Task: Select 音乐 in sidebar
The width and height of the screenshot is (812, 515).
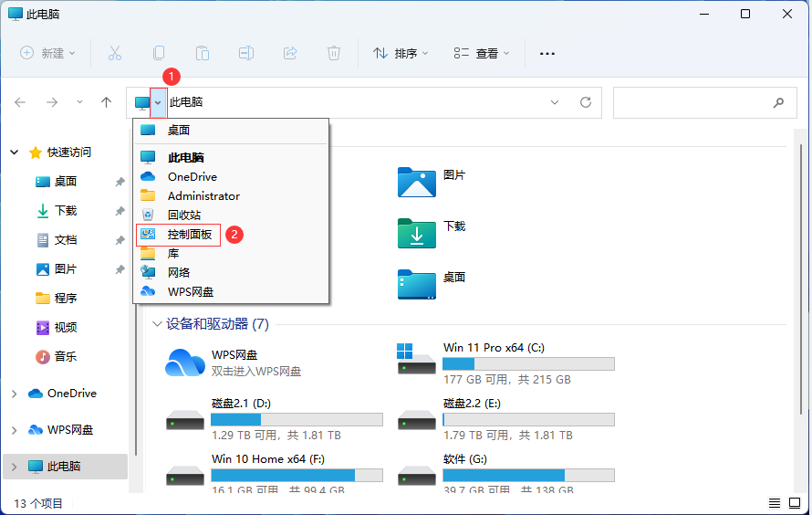Action: pyautogui.click(x=66, y=356)
